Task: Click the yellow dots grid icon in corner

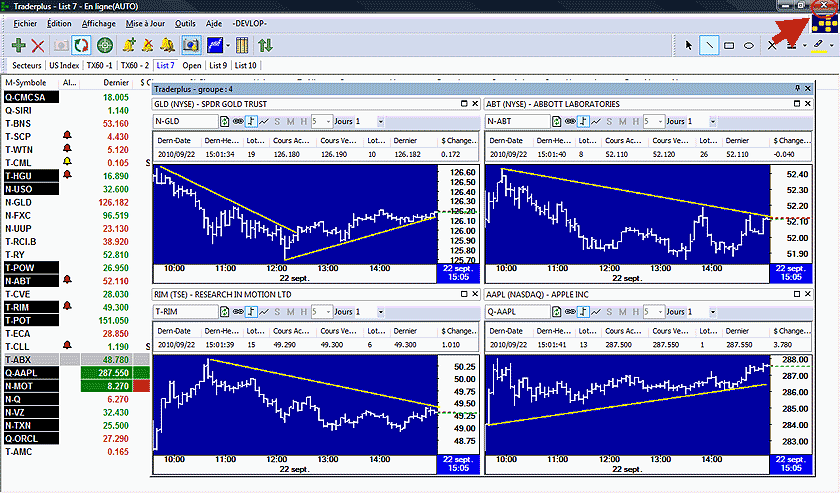Action: 824,24
